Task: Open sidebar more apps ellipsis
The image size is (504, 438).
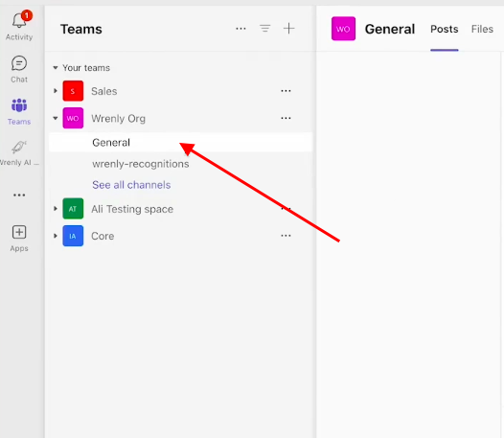Action: [x=19, y=195]
